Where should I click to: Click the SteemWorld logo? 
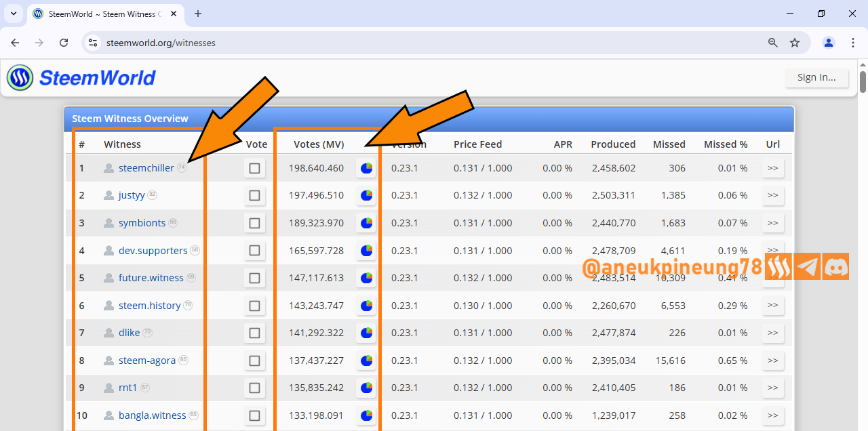click(81, 78)
